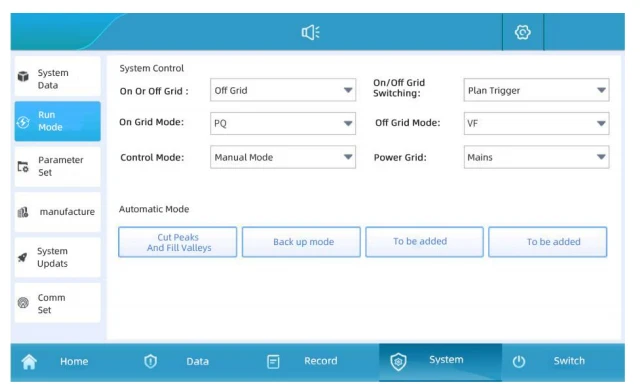Click the last To be added button
The height and width of the screenshot is (391, 640).
point(548,242)
